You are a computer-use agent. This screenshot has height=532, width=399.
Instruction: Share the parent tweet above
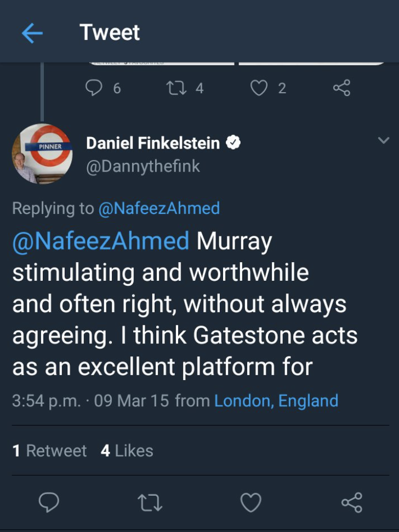pyautogui.click(x=341, y=88)
